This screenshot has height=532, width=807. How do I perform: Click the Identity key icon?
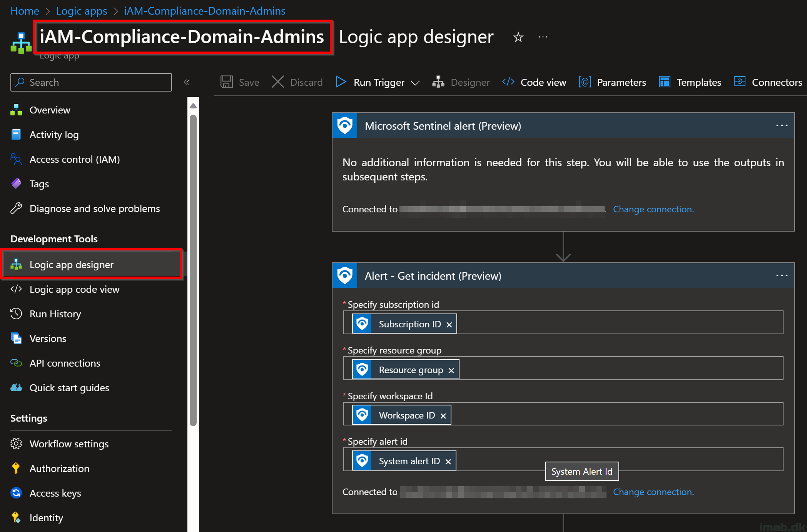tap(16, 518)
